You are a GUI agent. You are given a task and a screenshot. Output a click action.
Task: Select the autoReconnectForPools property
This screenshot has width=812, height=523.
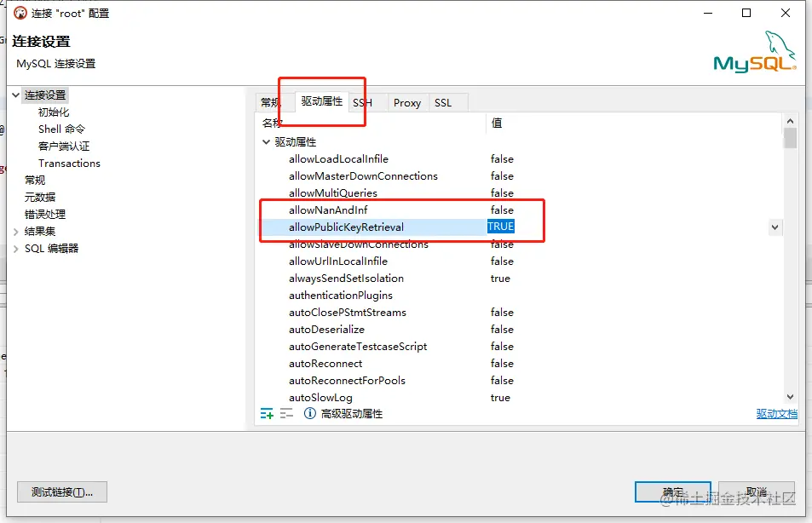[x=347, y=381]
